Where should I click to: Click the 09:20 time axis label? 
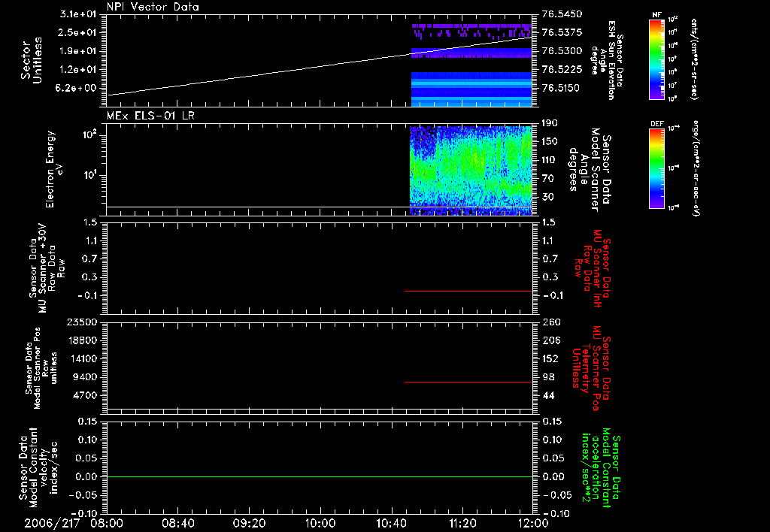250,523
